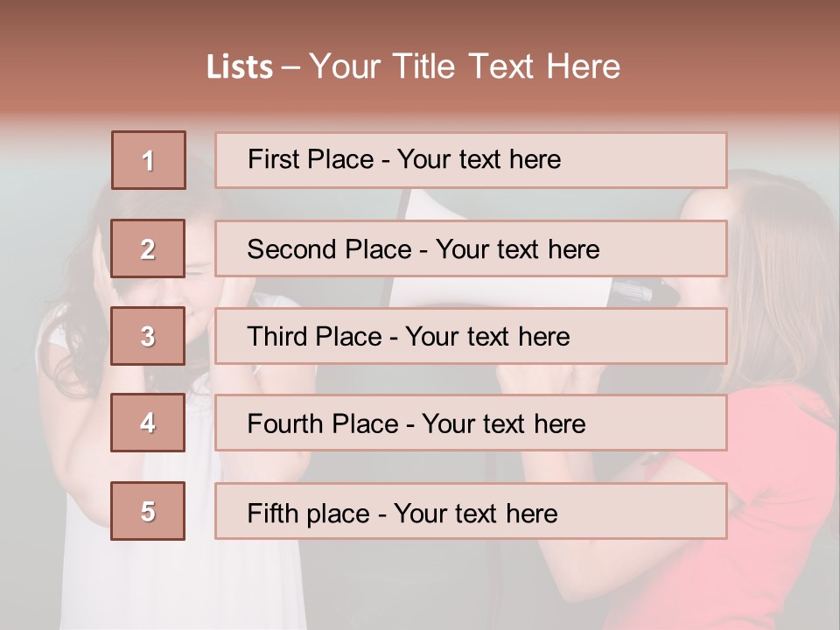Select the number 4 square

pos(148,423)
